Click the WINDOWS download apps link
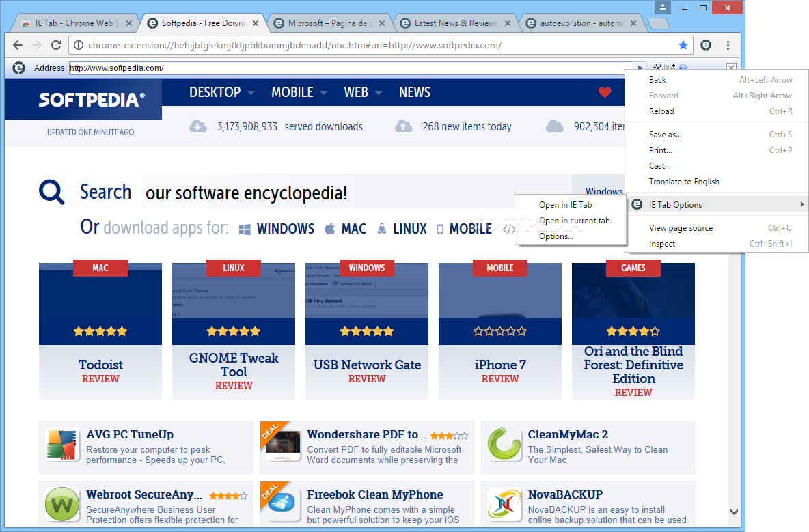Image resolution: width=809 pixels, height=532 pixels. 277,228
